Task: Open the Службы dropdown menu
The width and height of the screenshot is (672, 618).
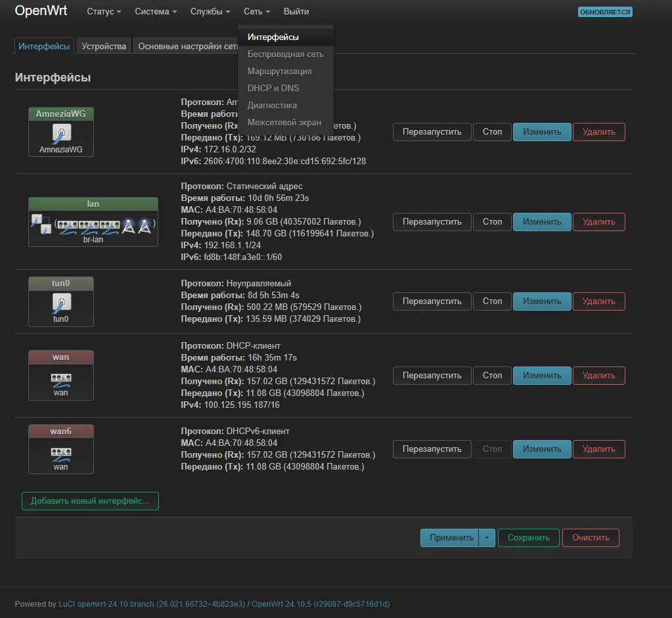Action: (x=210, y=12)
